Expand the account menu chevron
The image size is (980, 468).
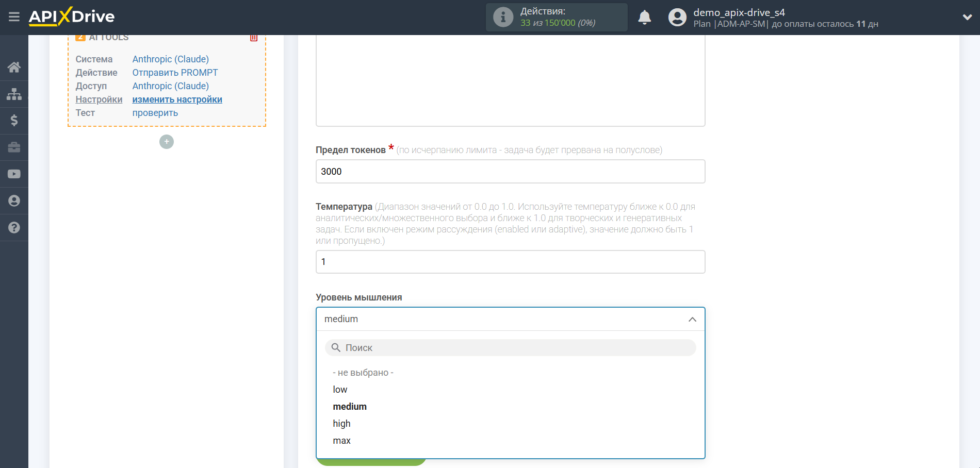[967, 18]
